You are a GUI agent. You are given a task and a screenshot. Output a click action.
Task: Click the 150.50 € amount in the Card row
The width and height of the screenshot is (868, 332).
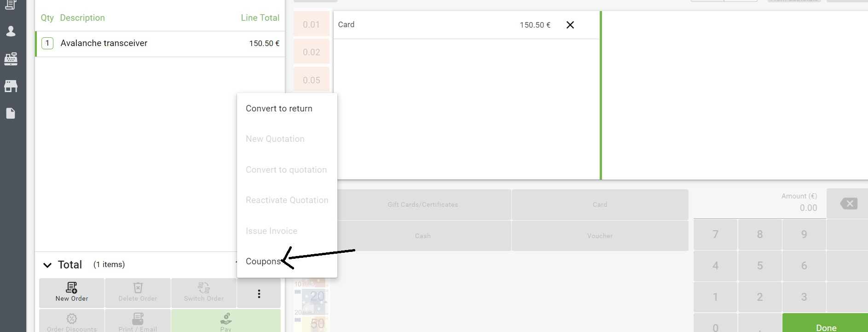pos(535,25)
